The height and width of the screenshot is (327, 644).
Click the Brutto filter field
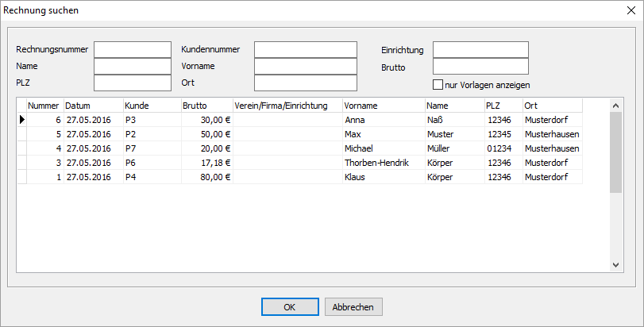(480, 67)
